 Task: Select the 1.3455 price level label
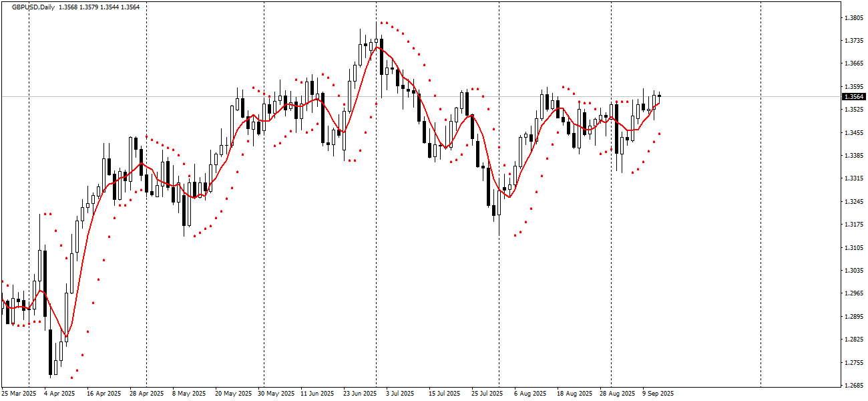pos(853,133)
